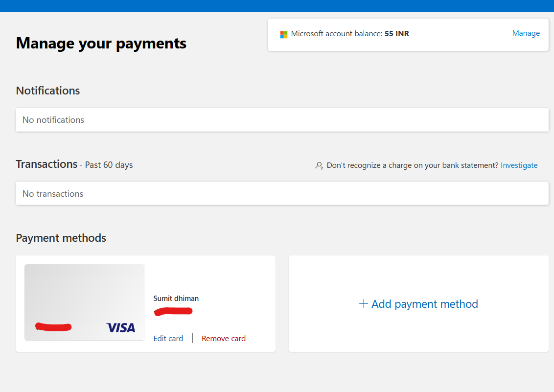The width and height of the screenshot is (554, 392).
Task: Click the Sumit dhiman cardholder name
Action: coord(176,299)
